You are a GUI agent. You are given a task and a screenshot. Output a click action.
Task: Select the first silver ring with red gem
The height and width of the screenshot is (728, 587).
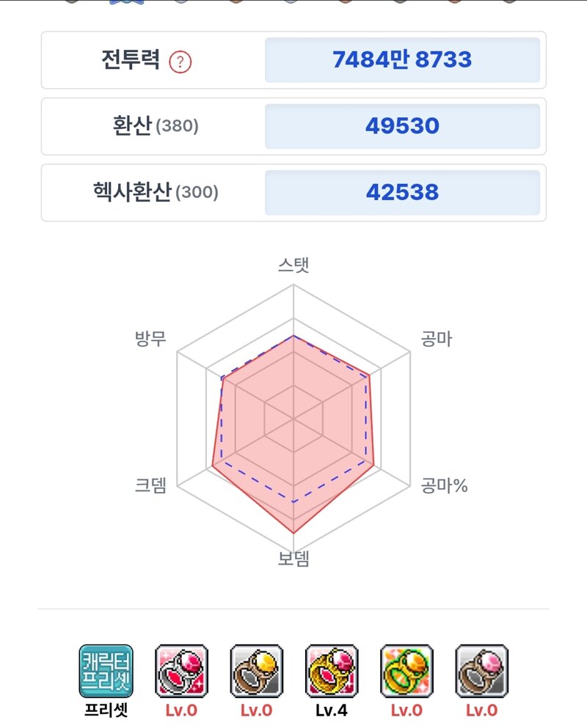[181, 671]
